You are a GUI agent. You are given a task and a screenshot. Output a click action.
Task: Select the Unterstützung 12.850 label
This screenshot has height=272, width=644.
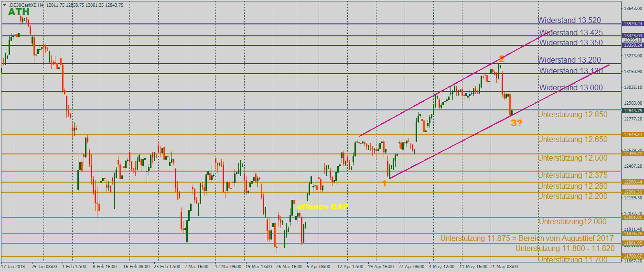(x=573, y=115)
